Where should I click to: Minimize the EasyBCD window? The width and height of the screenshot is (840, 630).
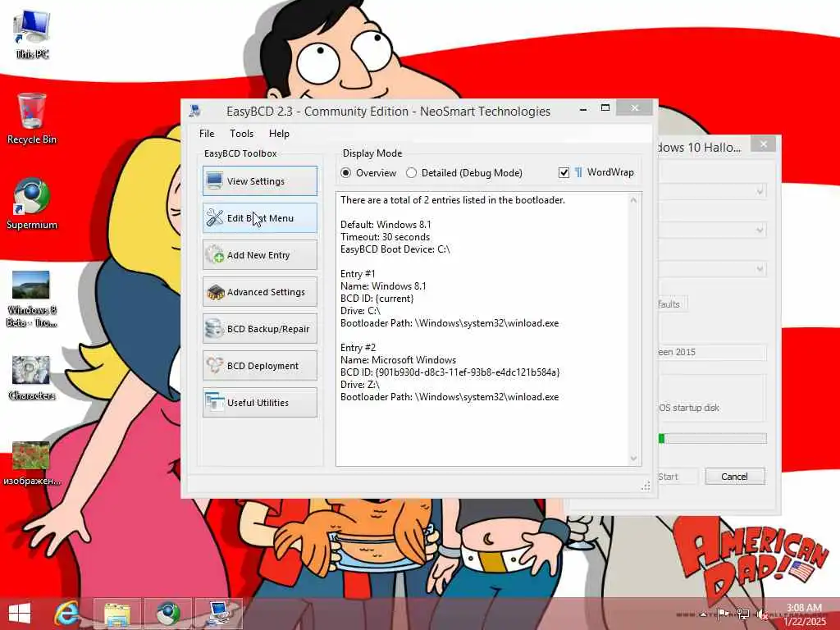tap(583, 109)
